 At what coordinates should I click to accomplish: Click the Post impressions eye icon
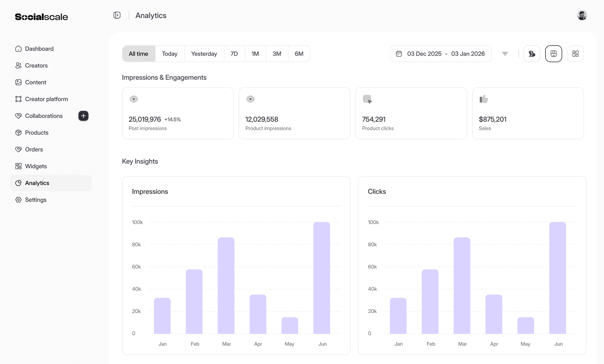[134, 99]
